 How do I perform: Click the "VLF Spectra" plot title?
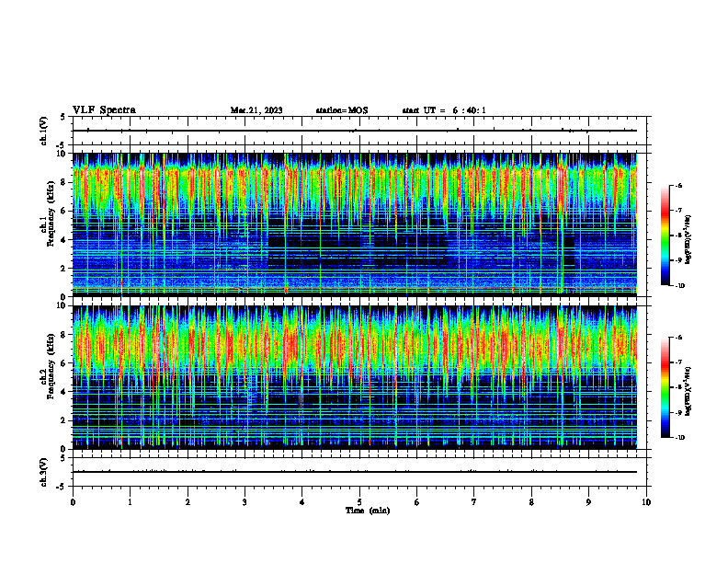coord(104,110)
